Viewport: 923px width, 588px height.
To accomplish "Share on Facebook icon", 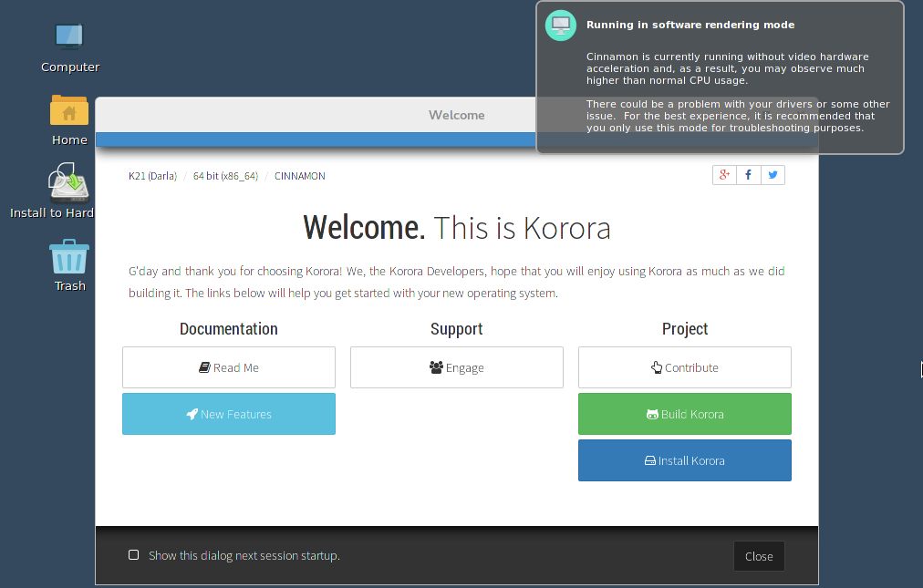I will pos(748,175).
